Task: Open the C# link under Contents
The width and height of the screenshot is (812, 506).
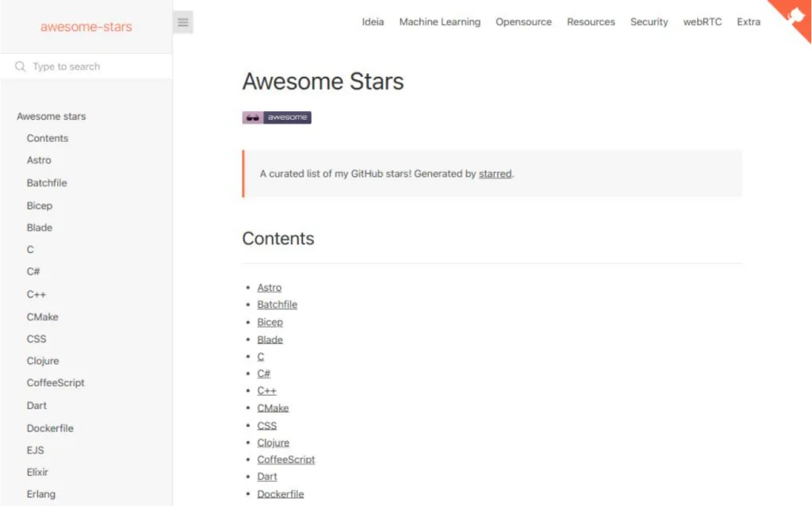Action: pos(264,373)
